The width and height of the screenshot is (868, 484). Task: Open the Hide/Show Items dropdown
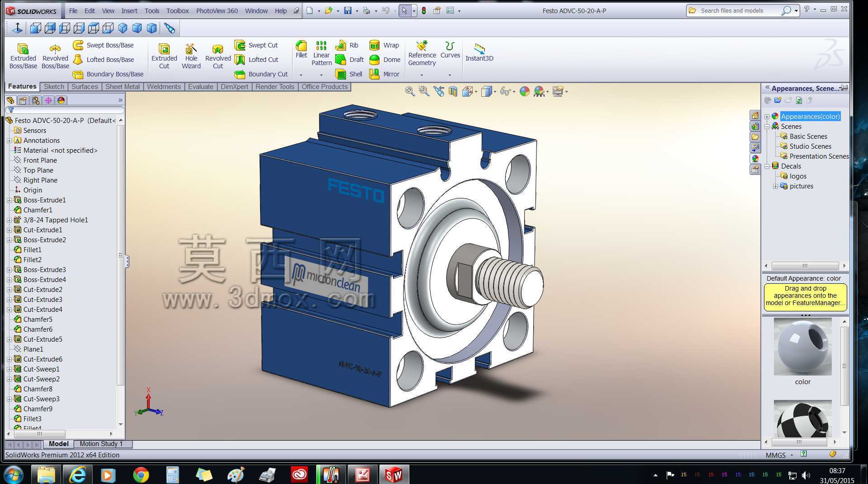coord(514,92)
